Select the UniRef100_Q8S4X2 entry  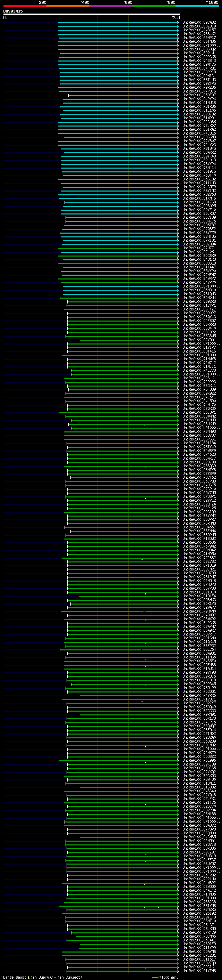(x=199, y=34)
